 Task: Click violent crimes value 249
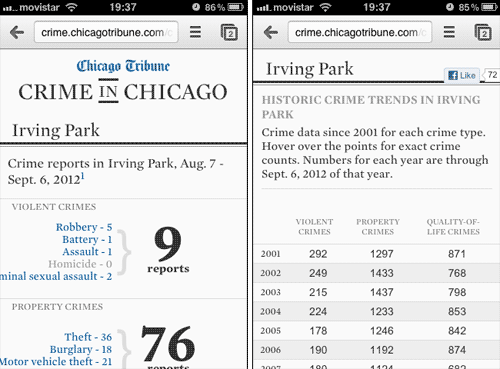(318, 273)
